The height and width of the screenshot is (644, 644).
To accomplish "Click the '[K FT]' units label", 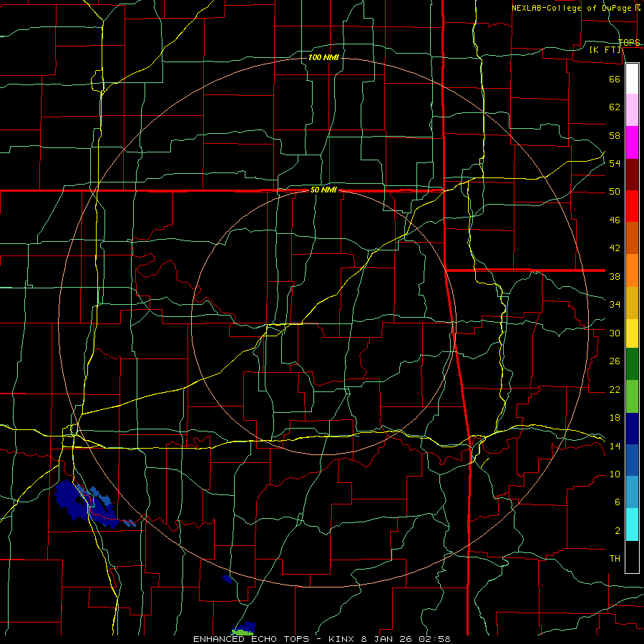I will pyautogui.click(x=605, y=49).
